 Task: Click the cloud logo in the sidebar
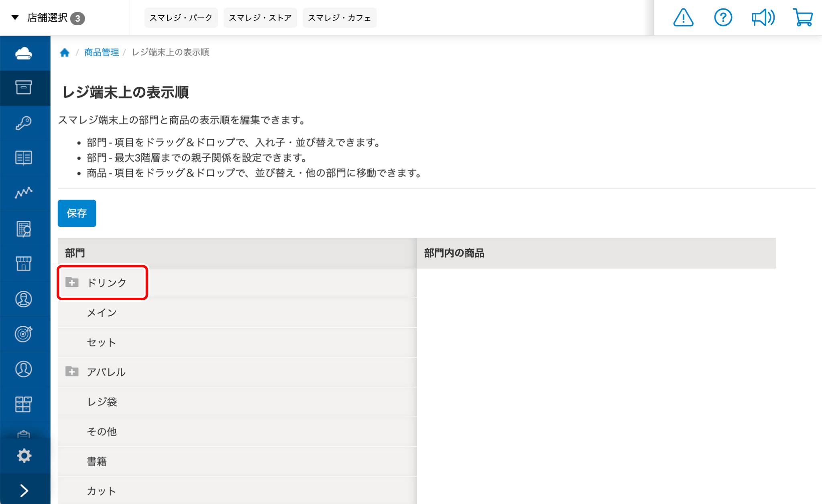pyautogui.click(x=24, y=53)
